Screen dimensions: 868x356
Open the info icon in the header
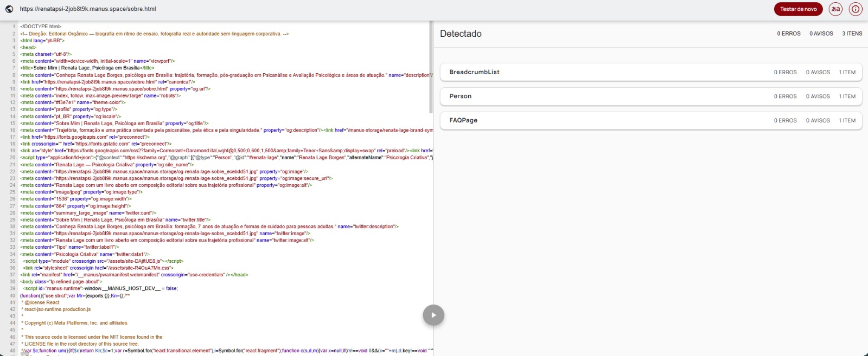[x=856, y=9]
